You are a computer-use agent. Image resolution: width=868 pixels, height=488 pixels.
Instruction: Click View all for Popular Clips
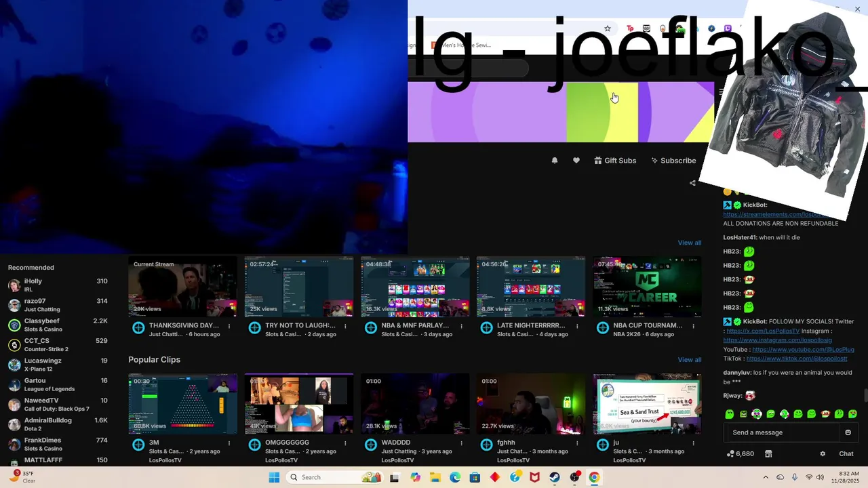click(690, 360)
